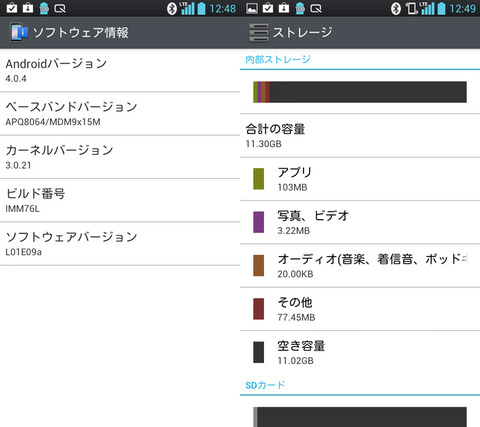
Task: Tap the Bluetooth icon in left status bar
Action: point(172,8)
